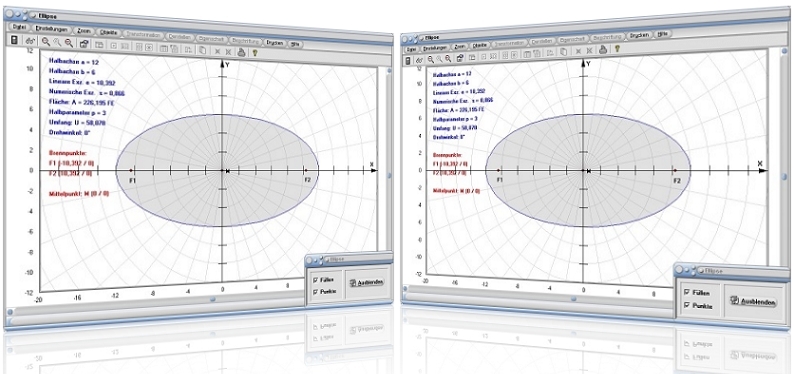Click the print icon in left window toolbar
The height and width of the screenshot is (374, 794).
[242, 52]
